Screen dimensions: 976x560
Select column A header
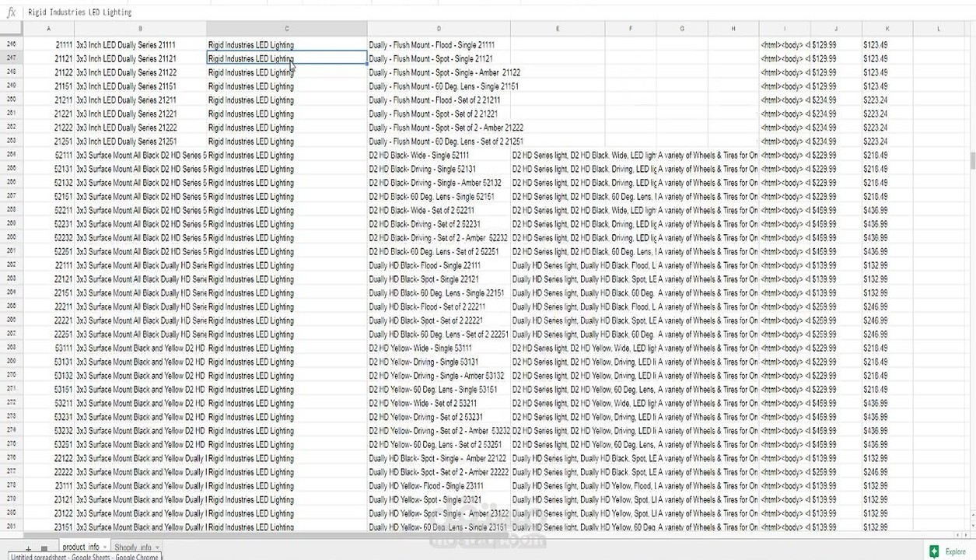[x=49, y=29]
